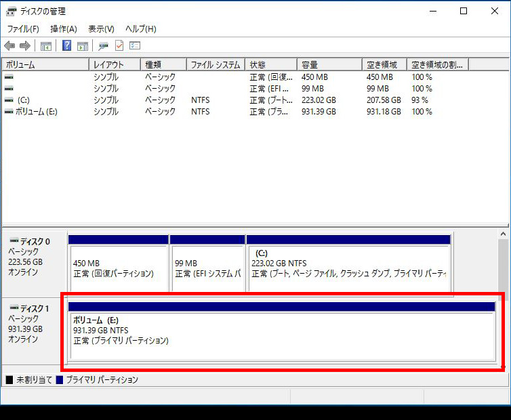This screenshot has width=511, height=420.
Task: Select the drive icon beside ボリューム (E:) in the list
Action: coord(9,111)
